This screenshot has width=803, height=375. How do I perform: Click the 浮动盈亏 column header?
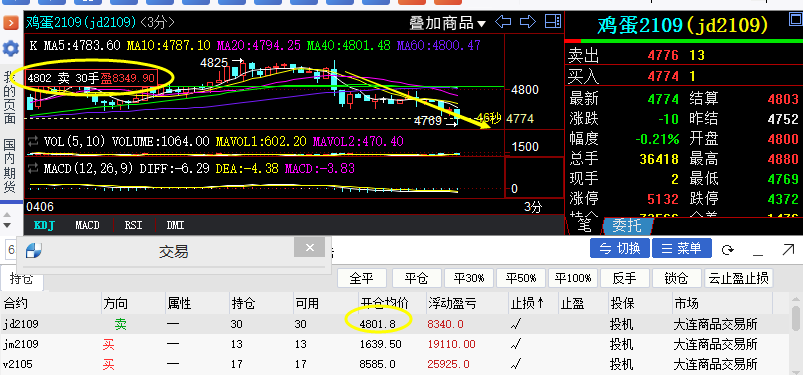coord(452,304)
